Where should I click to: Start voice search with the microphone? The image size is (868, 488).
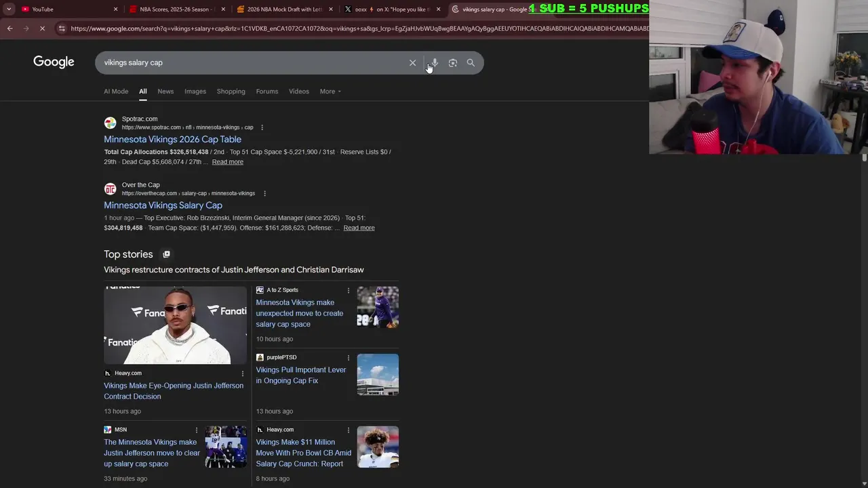click(435, 63)
